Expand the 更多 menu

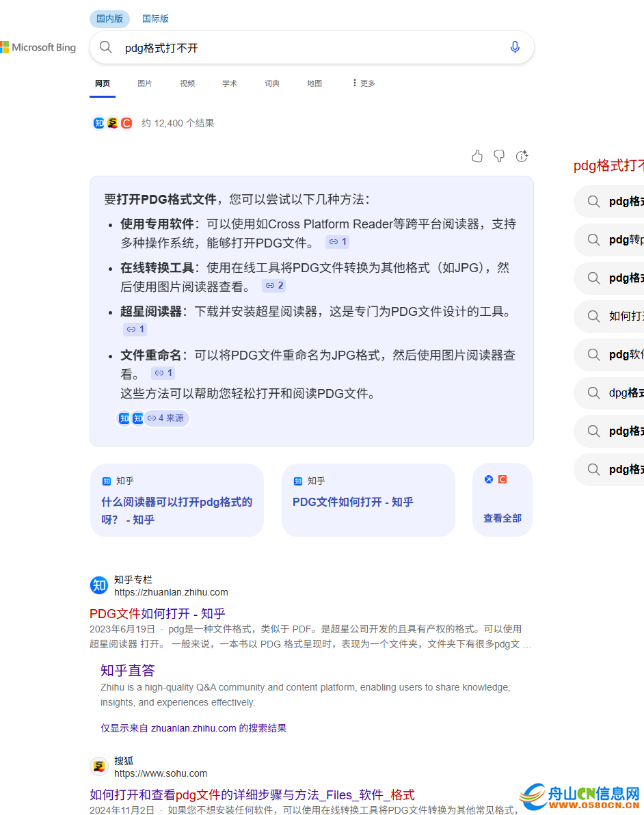(x=363, y=83)
